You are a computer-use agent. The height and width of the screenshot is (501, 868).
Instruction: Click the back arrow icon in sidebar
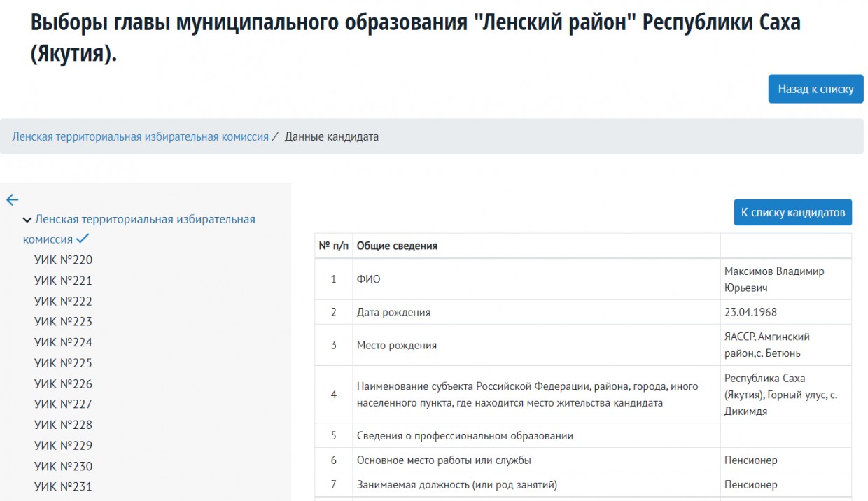pyautogui.click(x=12, y=200)
